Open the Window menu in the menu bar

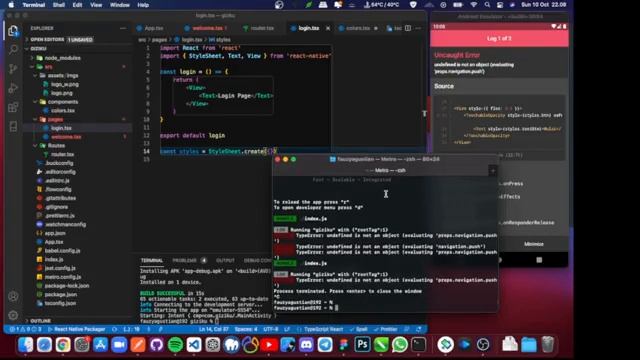(120, 5)
